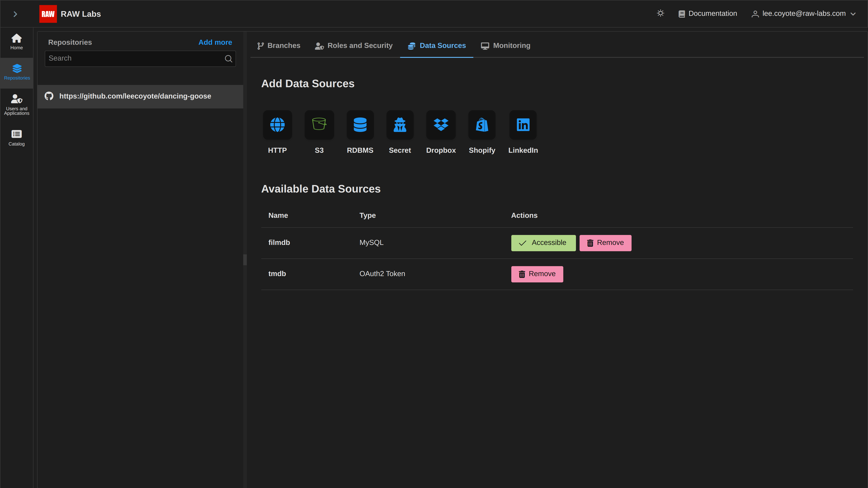Click the tmdb name cell
This screenshot has width=868, height=488.
click(x=277, y=274)
